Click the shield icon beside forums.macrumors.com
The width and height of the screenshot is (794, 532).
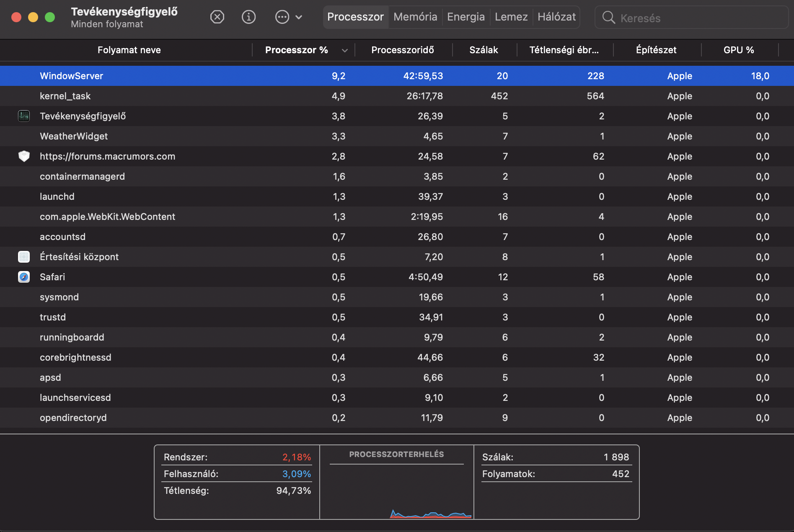(x=24, y=156)
